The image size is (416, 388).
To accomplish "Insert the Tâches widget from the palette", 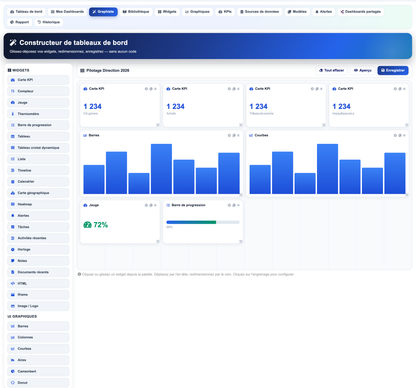I will tap(38, 227).
